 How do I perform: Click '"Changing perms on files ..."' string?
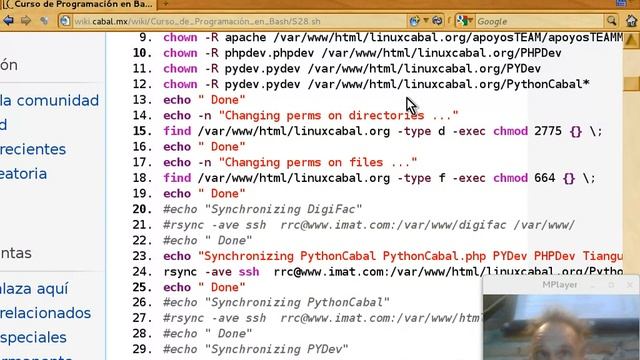coord(318,162)
